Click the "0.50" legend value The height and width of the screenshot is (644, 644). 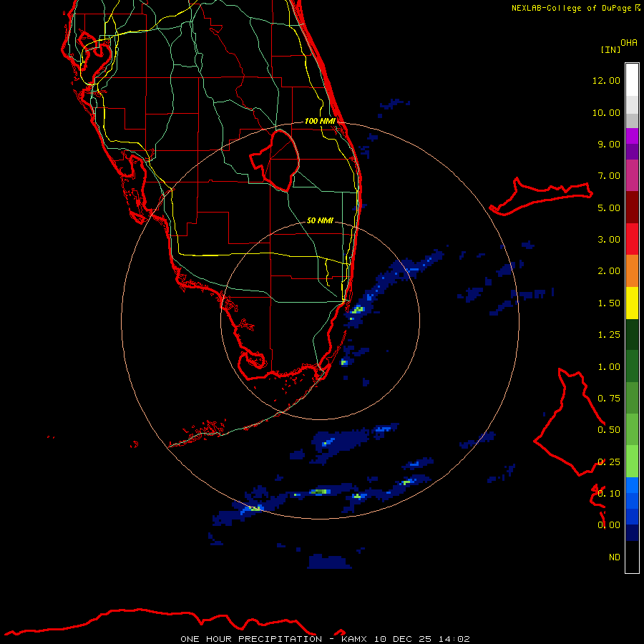pyautogui.click(x=609, y=430)
